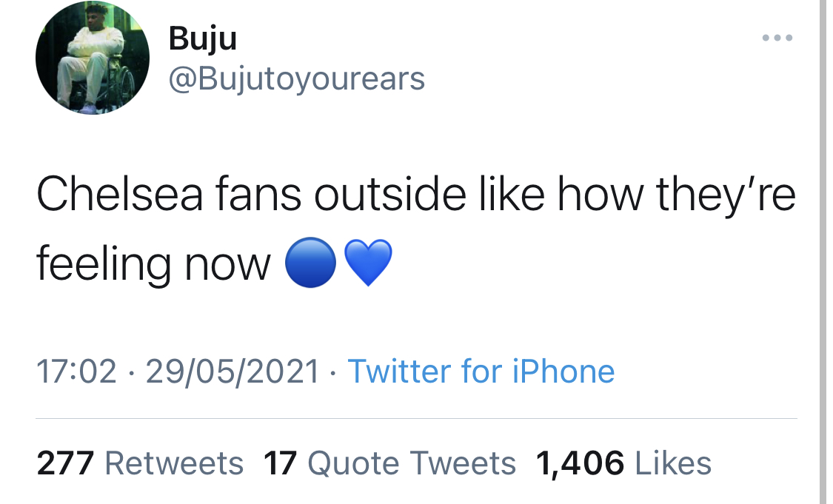Open the Twitter for iPhone source link
This screenshot has width=833, height=504.
pyautogui.click(x=481, y=370)
